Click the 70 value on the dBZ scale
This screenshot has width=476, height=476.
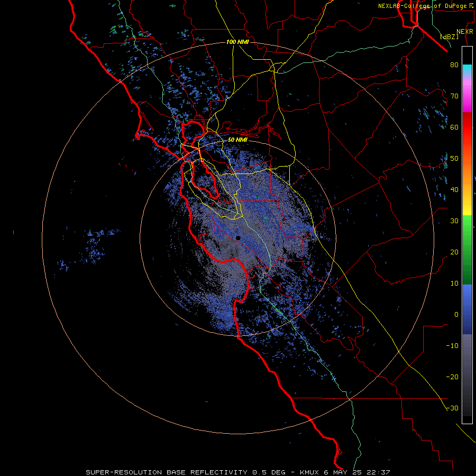coord(454,96)
